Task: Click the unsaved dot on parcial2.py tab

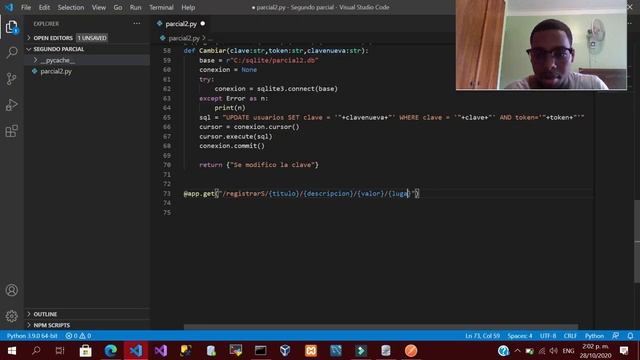Action: click(x=203, y=24)
